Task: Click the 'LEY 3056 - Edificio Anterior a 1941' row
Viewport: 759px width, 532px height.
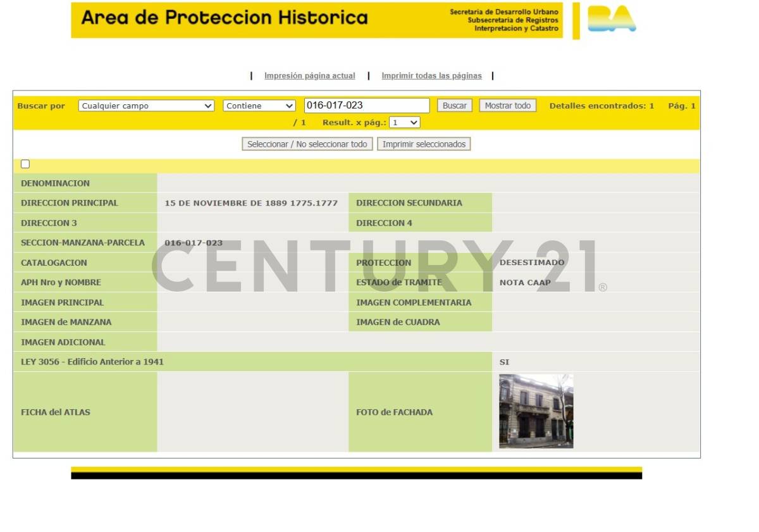Action: [92, 362]
